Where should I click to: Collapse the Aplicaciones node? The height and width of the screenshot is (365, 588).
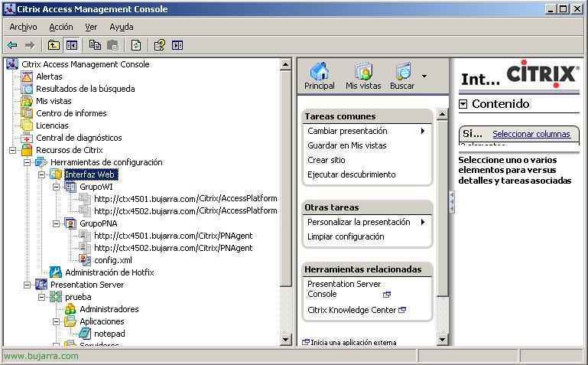pyautogui.click(x=57, y=321)
